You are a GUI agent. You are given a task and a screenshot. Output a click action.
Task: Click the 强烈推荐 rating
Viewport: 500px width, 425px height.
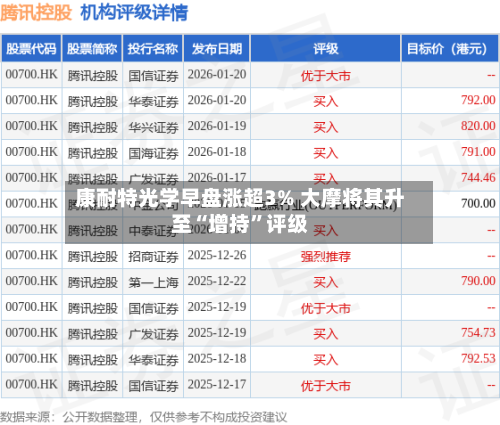[x=326, y=257]
